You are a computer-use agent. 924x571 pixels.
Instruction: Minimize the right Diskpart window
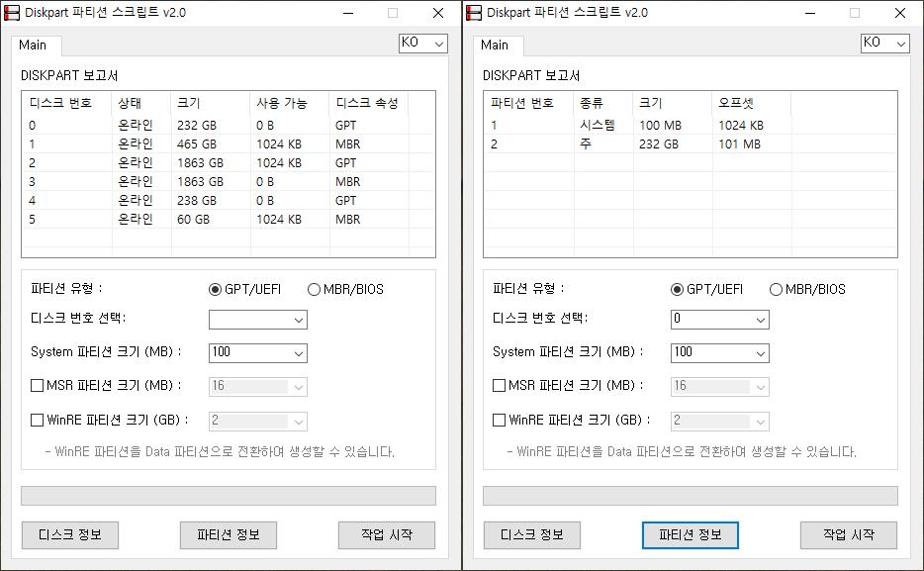pos(810,13)
